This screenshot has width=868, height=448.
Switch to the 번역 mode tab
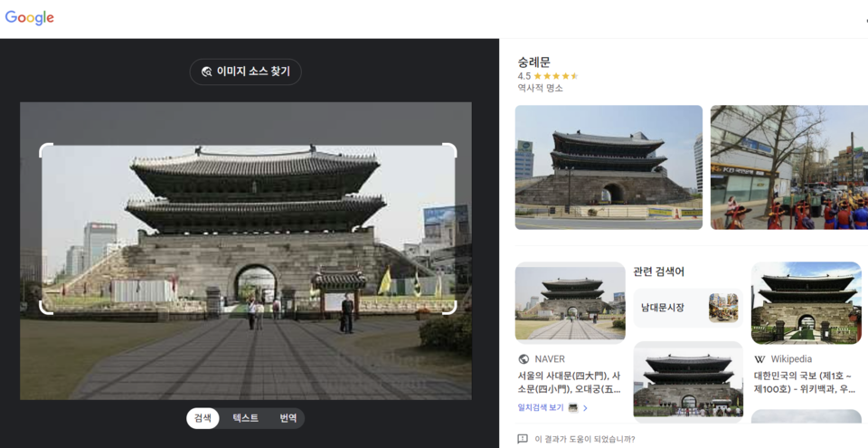point(288,418)
